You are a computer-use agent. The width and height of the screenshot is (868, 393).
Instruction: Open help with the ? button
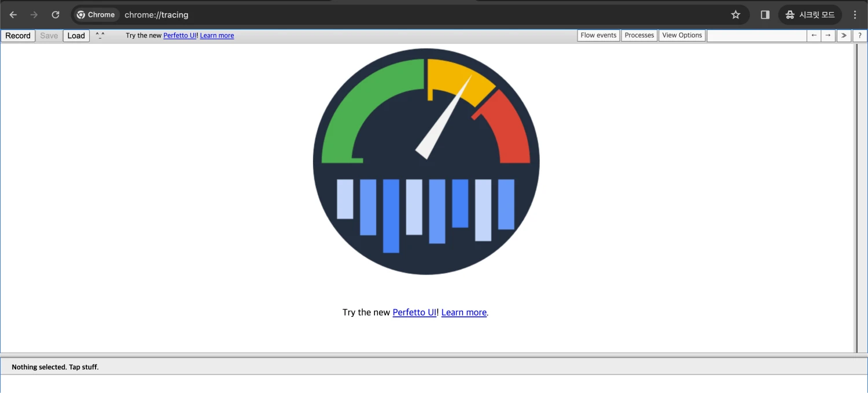tap(860, 35)
